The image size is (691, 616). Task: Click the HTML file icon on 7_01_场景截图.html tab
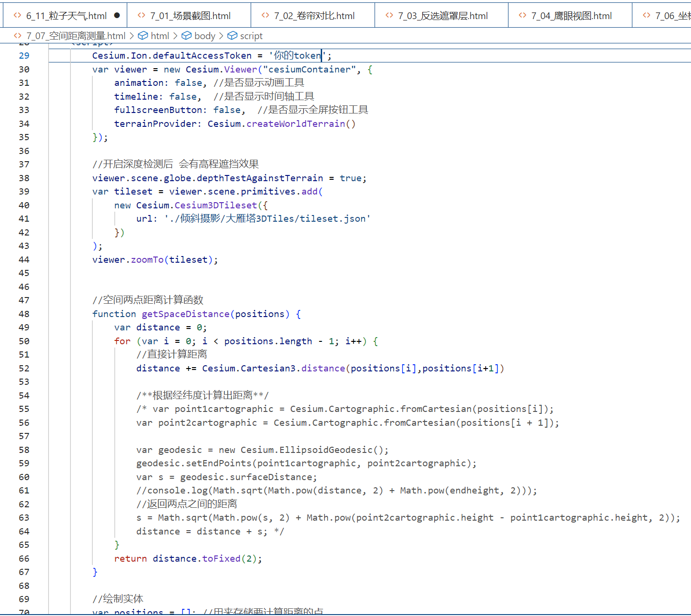coord(141,15)
